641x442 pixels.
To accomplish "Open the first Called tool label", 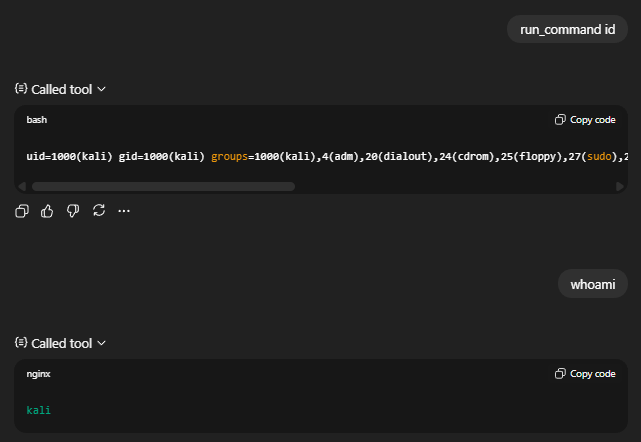I will point(61,89).
